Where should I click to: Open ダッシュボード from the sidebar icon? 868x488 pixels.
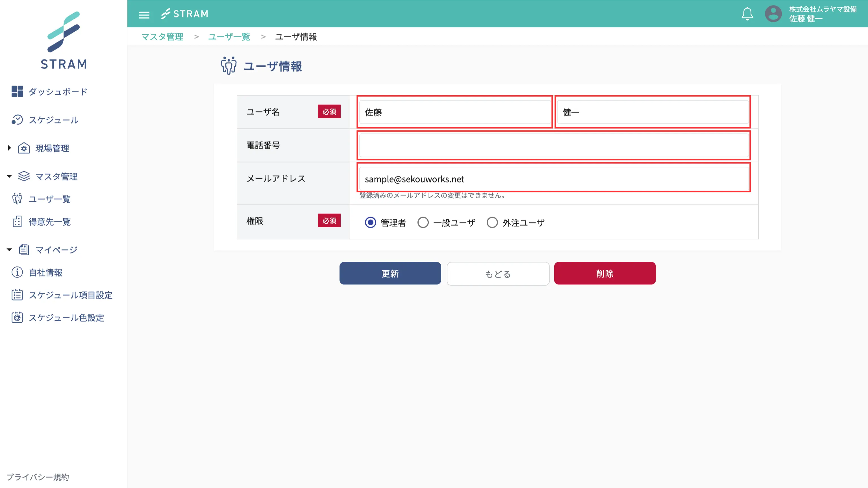tap(17, 91)
